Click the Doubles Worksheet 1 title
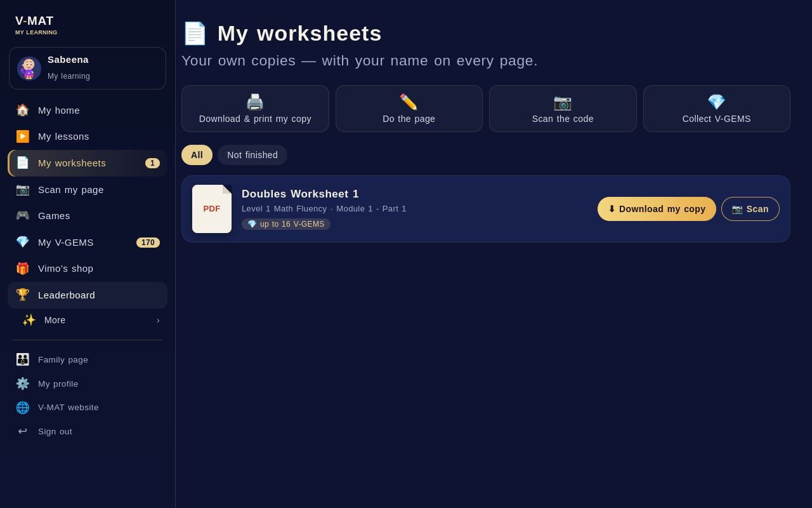The width and height of the screenshot is (812, 508). (300, 194)
